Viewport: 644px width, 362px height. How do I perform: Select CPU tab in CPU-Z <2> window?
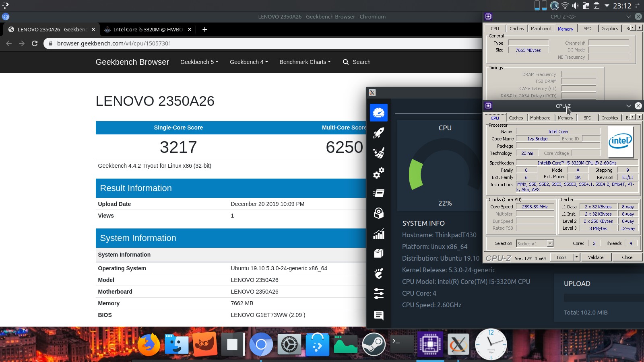tap(495, 29)
